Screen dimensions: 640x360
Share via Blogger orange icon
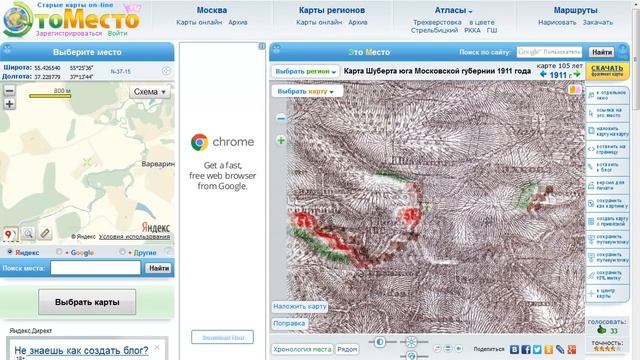[549, 349]
